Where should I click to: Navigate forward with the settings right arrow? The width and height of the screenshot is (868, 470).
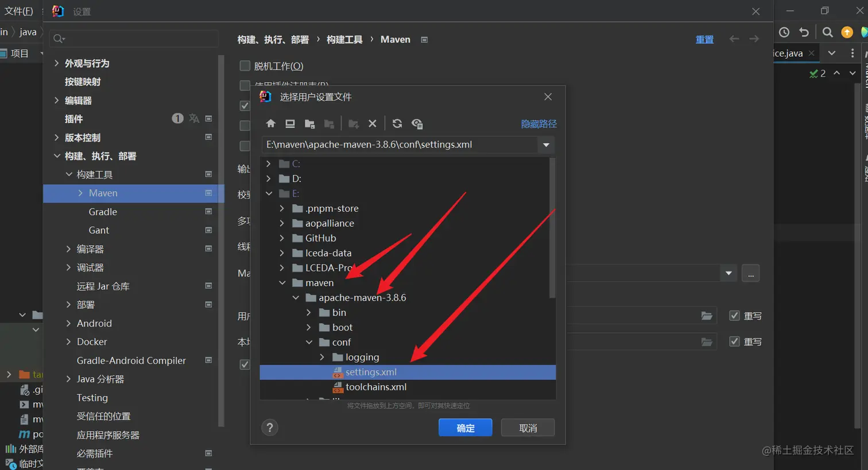[754, 38]
